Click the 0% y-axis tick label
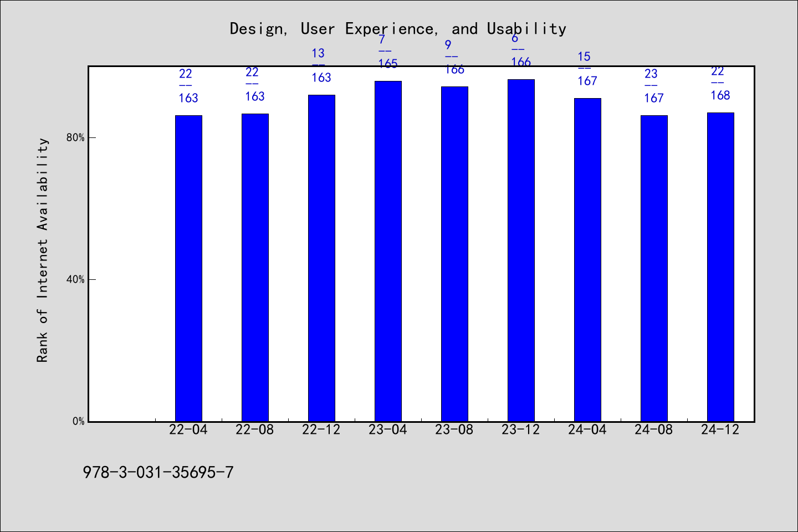 coord(79,421)
